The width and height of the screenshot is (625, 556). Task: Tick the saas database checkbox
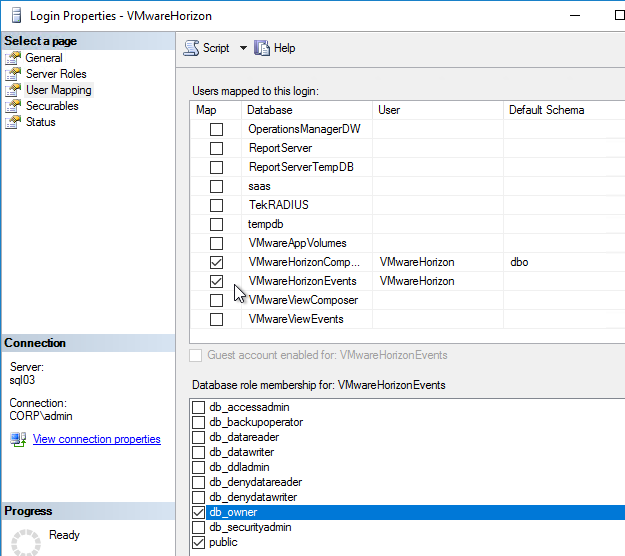[216, 186]
